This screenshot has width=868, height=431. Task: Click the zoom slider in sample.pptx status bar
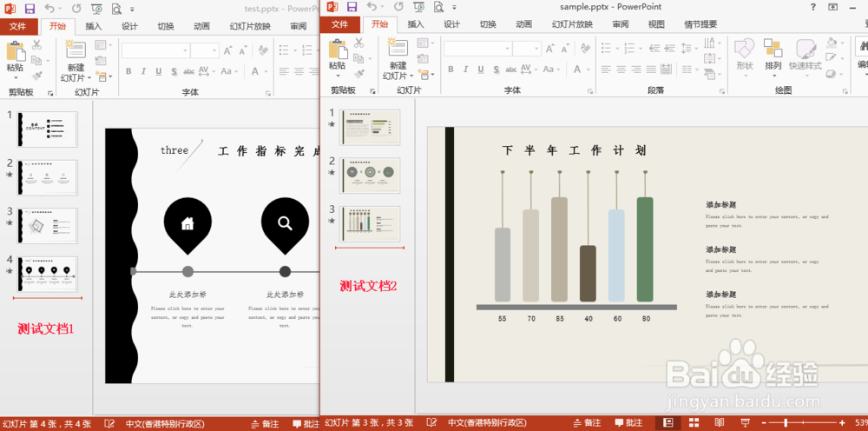(x=802, y=423)
